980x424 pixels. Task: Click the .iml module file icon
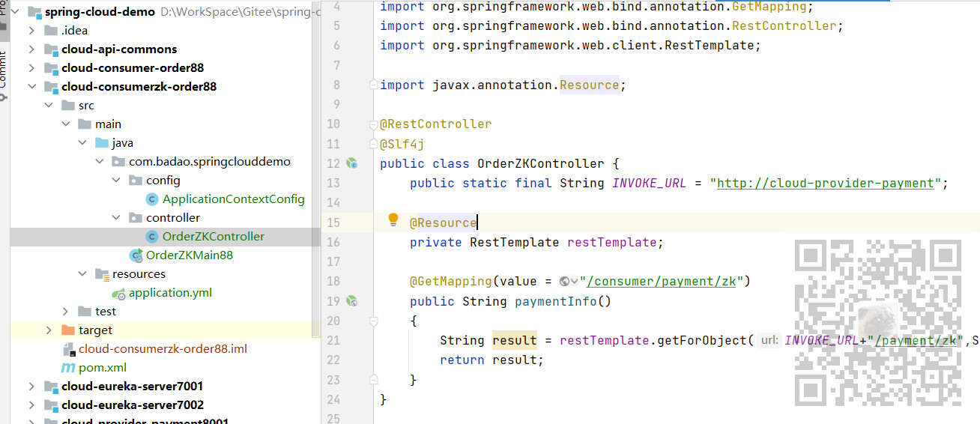(x=68, y=349)
